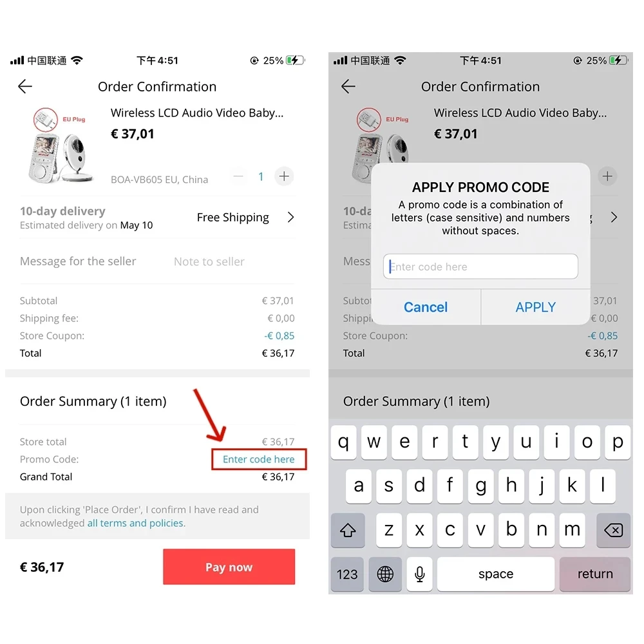Switch to the 123 numeric keyboard
Image resolution: width=644 pixels, height=644 pixels.
tap(347, 574)
